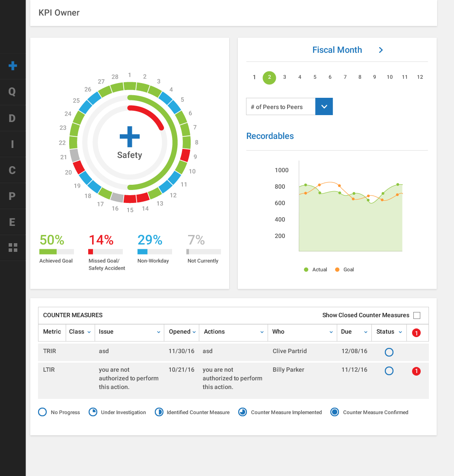This screenshot has width=454, height=476.
Task: Click the Recordables heading link
Action: click(x=270, y=136)
